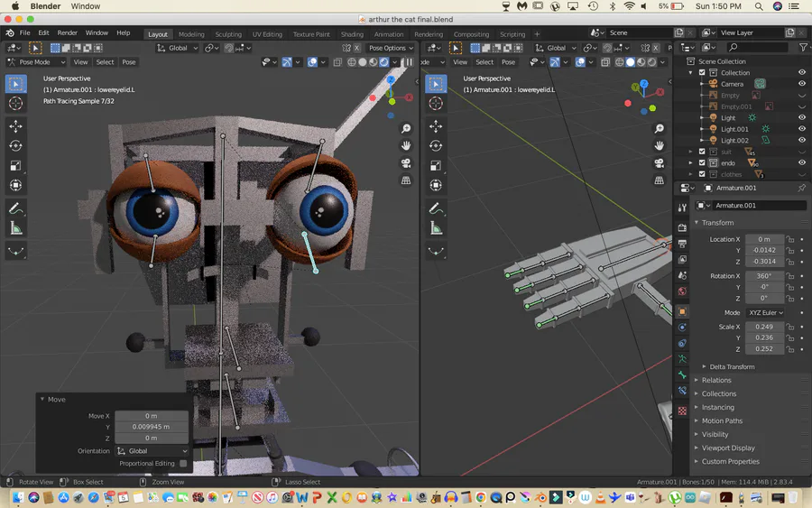Hide Light.001 with its eye icon
The image size is (812, 508).
[x=802, y=129]
